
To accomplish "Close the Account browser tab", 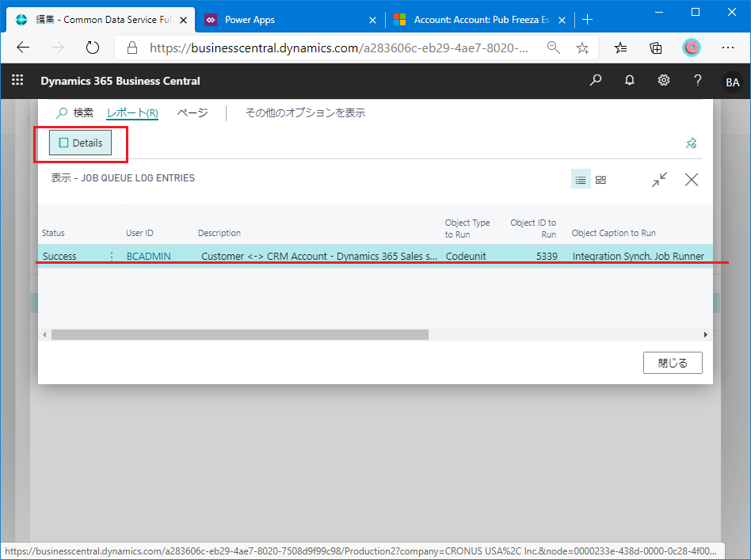I will (x=562, y=20).
